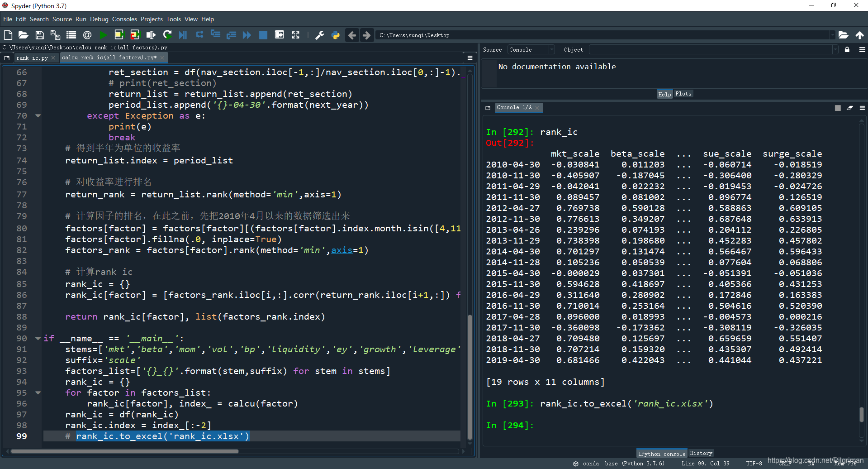Viewport: 868px width, 469px height.
Task: Continue debug execution with fast-forward icon
Action: pyautogui.click(x=247, y=35)
